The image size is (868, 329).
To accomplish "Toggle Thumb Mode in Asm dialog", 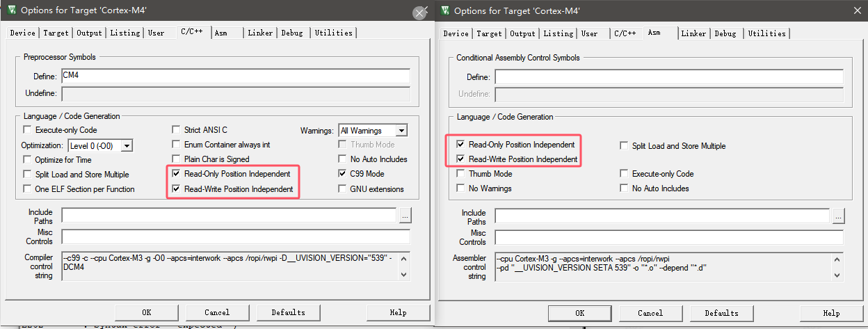I will (x=461, y=174).
